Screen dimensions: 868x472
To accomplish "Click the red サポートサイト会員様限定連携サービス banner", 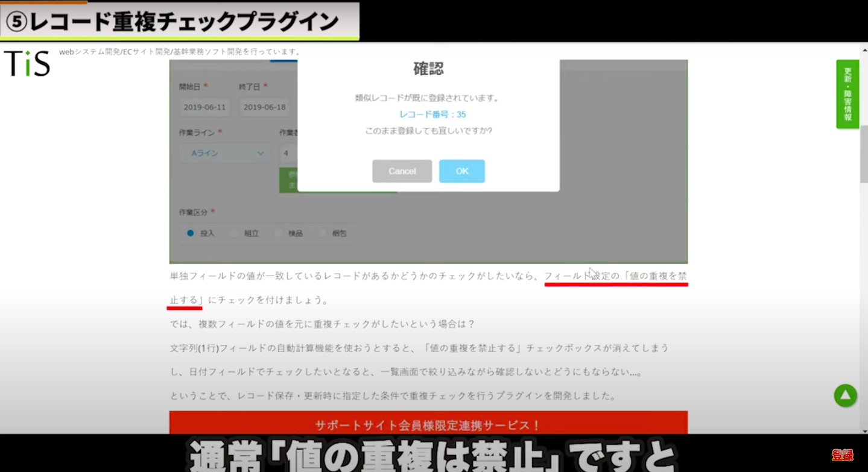I will coord(428,424).
